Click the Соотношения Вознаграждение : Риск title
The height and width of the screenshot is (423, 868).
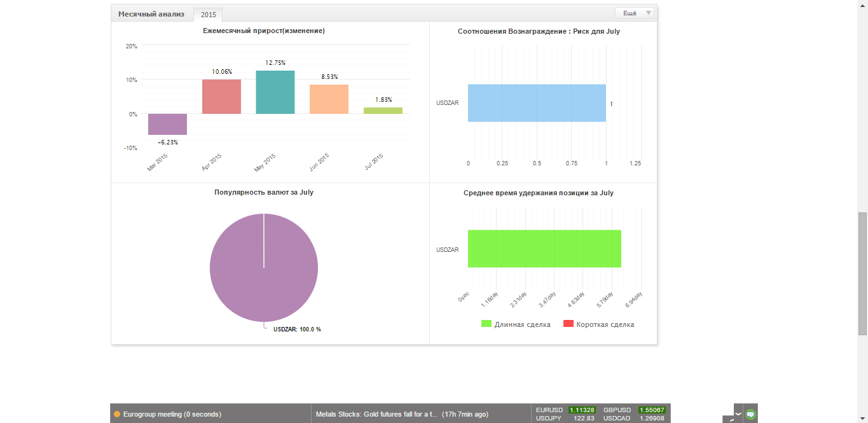pos(539,31)
